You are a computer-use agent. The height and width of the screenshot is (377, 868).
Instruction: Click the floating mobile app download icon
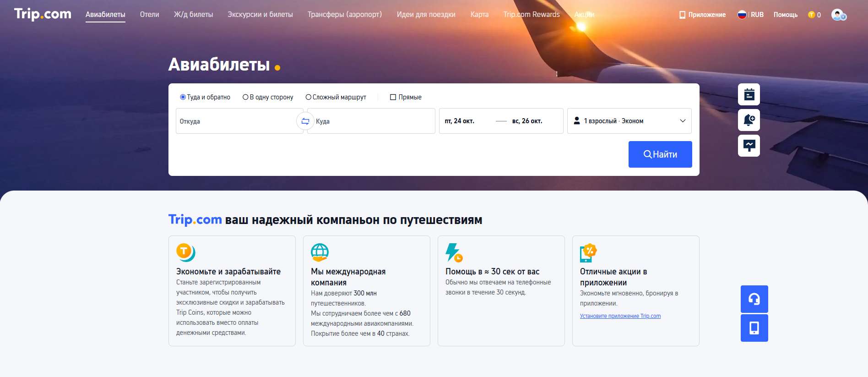(x=754, y=328)
